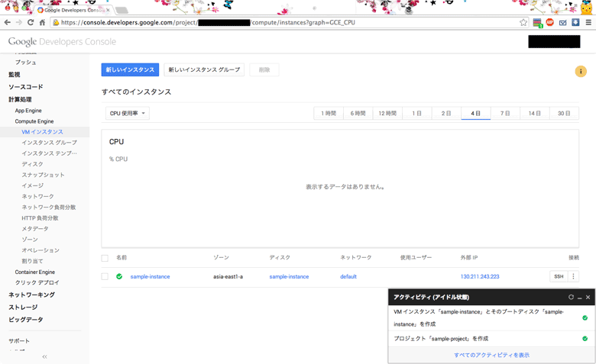The height and width of the screenshot is (364, 596).
Task: Collapse the sidebar with double chevron
Action: (45, 357)
